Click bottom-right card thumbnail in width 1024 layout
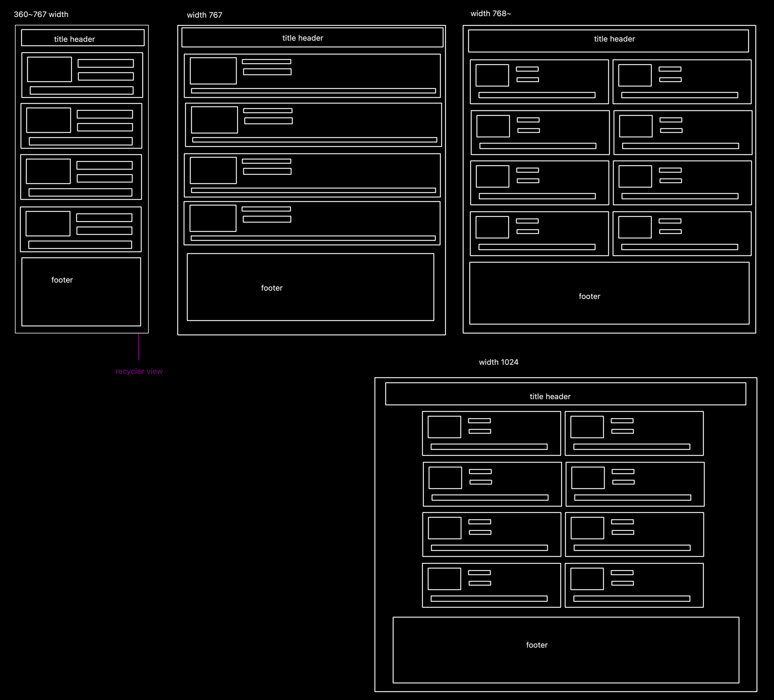Screen dimensions: 774x700 587,579
